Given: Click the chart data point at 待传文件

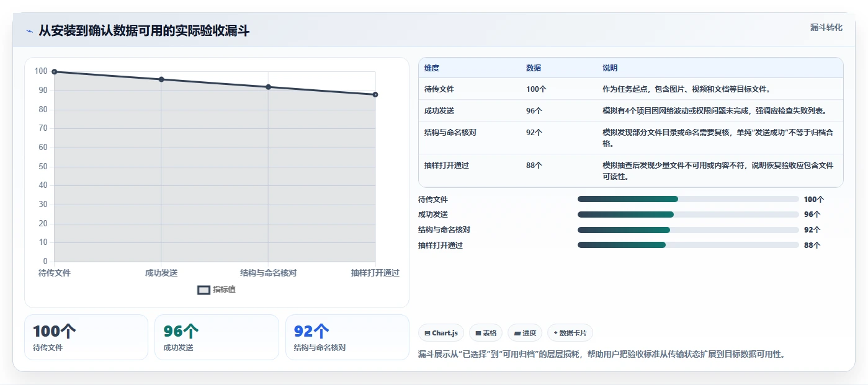Looking at the screenshot, I should (x=55, y=72).
